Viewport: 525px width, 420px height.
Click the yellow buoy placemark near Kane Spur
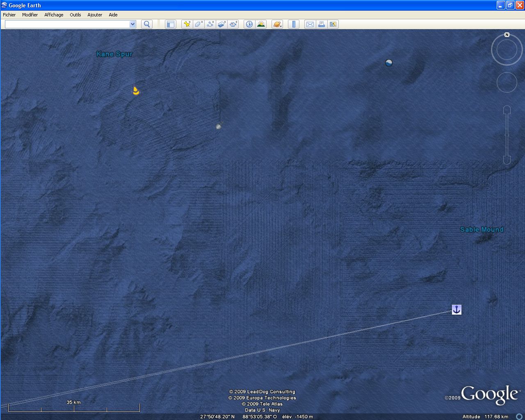(136, 91)
